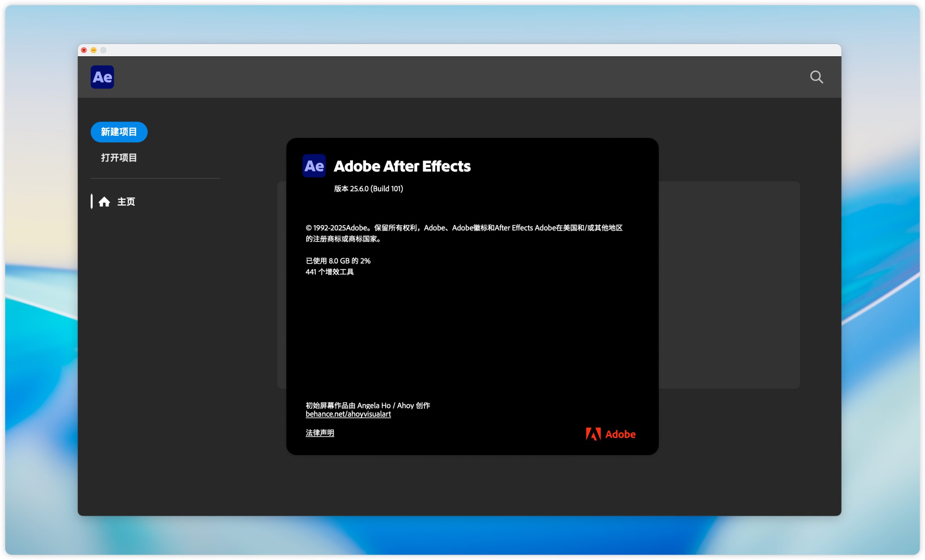Click the grayed-out zoom window button

pos(103,50)
